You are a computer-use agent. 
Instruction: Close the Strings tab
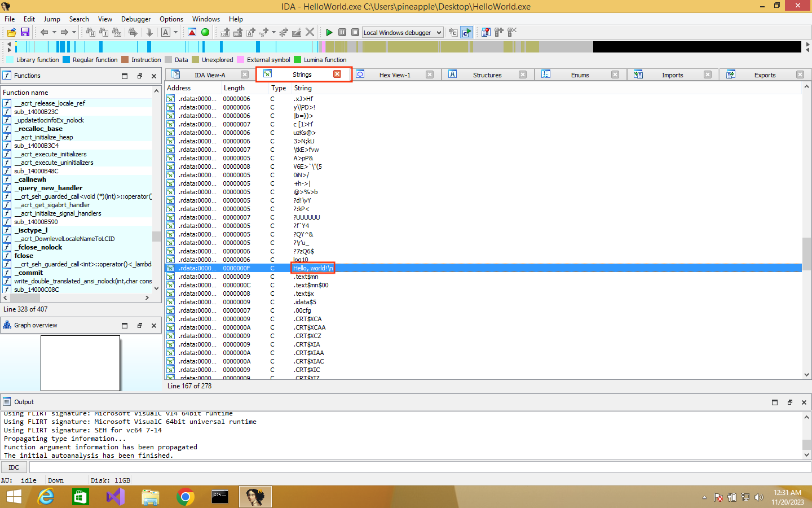point(337,74)
